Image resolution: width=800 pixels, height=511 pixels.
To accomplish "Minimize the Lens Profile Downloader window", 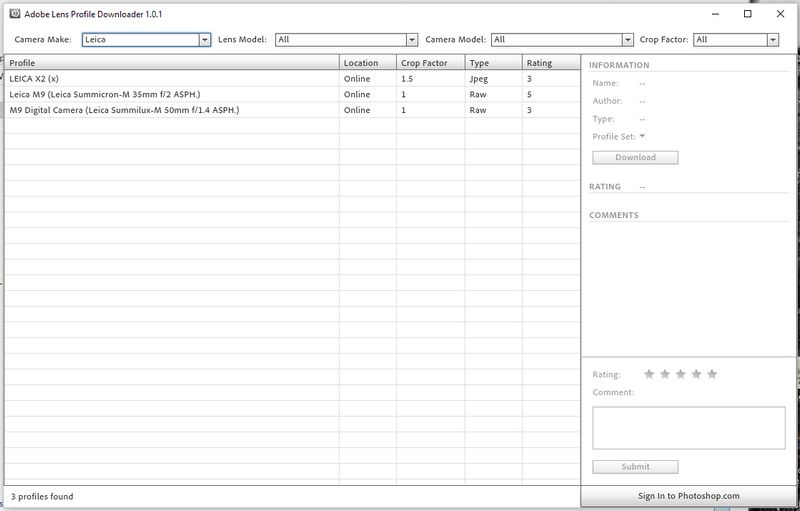I will (715, 14).
